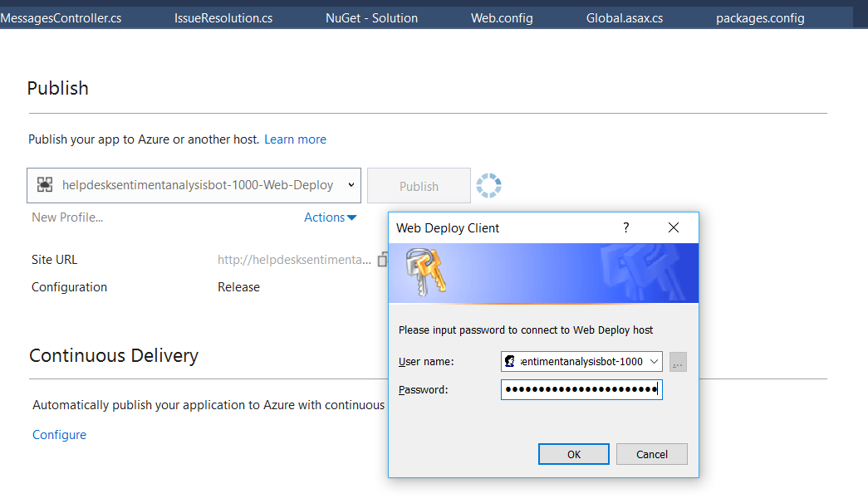Click the 'Password:' label in dialog
The height and width of the screenshot is (503, 868).
423,390
